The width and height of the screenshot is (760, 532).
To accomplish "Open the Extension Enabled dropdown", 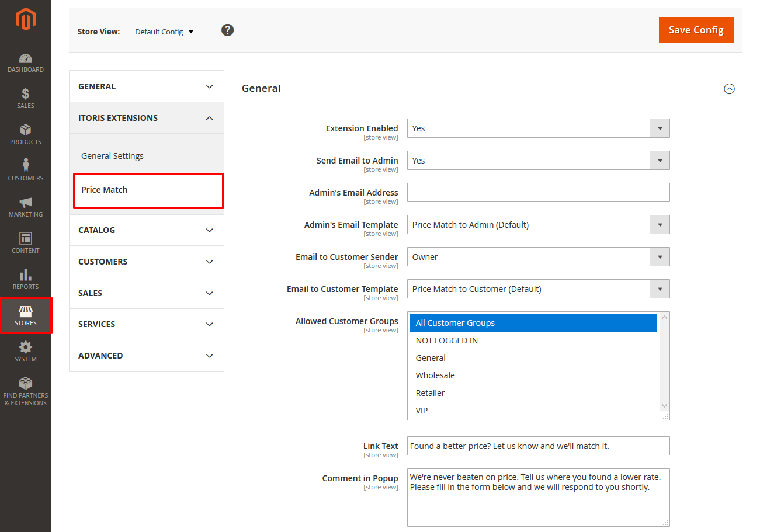I will 660,128.
